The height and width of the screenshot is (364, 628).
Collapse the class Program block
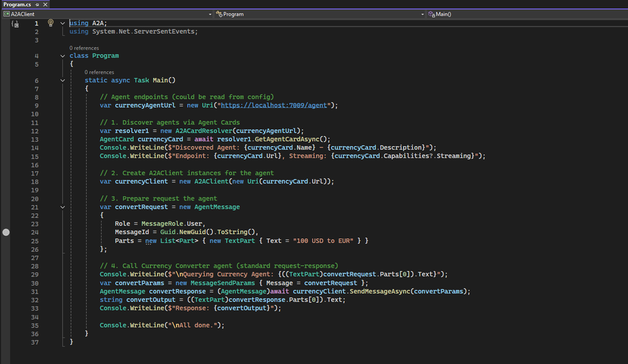tap(63, 56)
